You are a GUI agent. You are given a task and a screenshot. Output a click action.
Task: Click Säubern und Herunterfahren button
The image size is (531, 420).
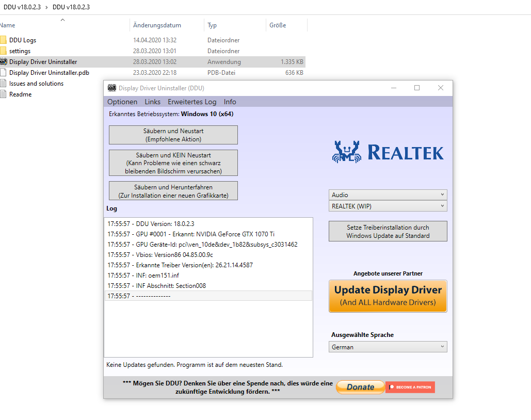coord(173,191)
